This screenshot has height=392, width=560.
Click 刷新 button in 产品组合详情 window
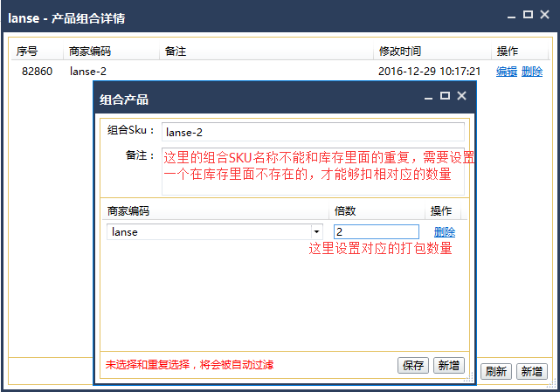click(495, 372)
